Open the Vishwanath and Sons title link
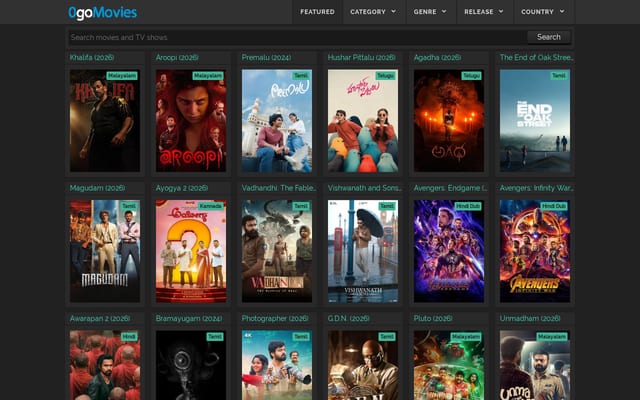The image size is (640, 400). (364, 188)
